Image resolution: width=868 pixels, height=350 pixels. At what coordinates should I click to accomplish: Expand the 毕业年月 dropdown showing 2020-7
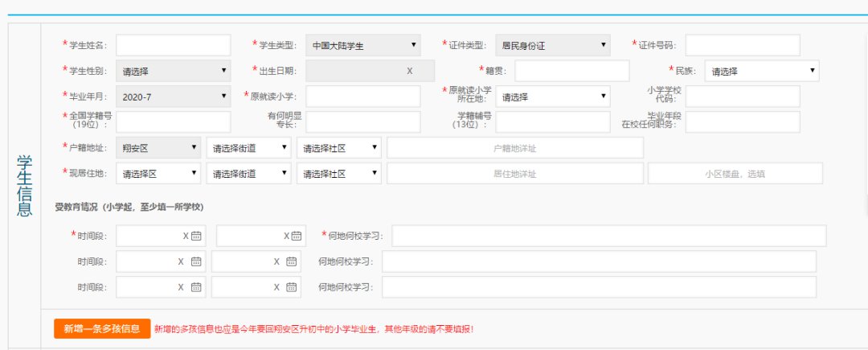coord(173,97)
